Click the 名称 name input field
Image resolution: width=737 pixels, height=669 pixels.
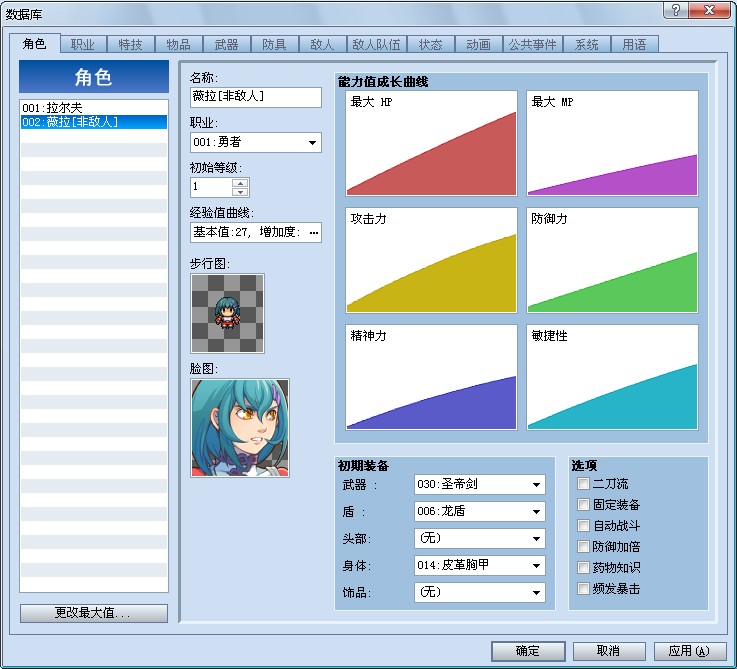(256, 97)
